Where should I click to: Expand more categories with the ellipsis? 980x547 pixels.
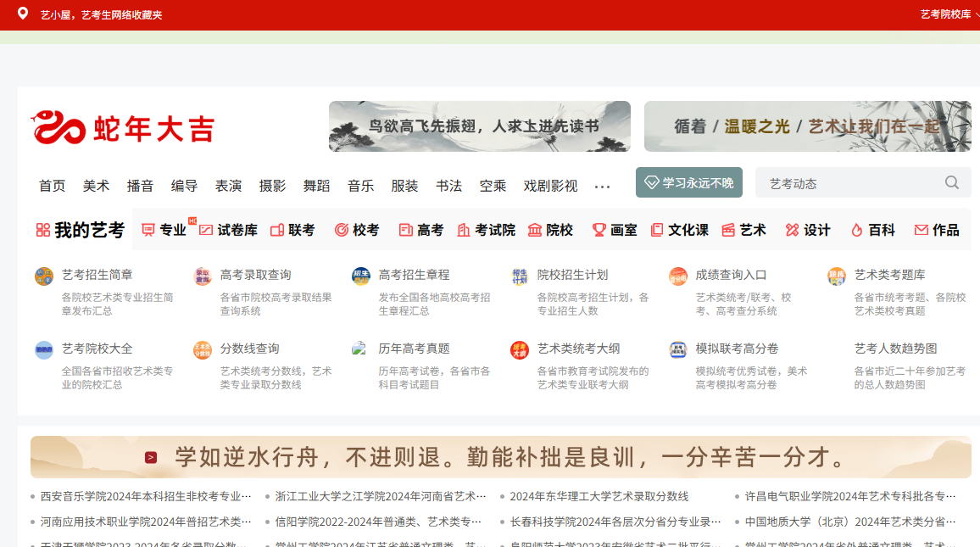[602, 187]
